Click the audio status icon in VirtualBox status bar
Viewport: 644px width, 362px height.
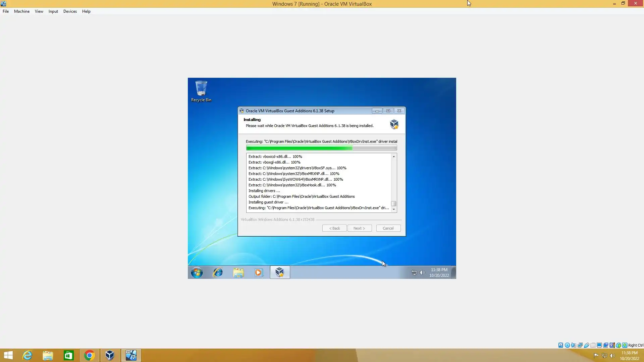574,345
